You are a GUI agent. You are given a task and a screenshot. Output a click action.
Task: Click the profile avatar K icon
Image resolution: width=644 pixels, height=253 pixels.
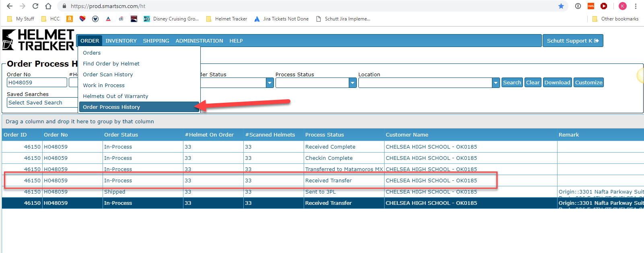click(623, 6)
